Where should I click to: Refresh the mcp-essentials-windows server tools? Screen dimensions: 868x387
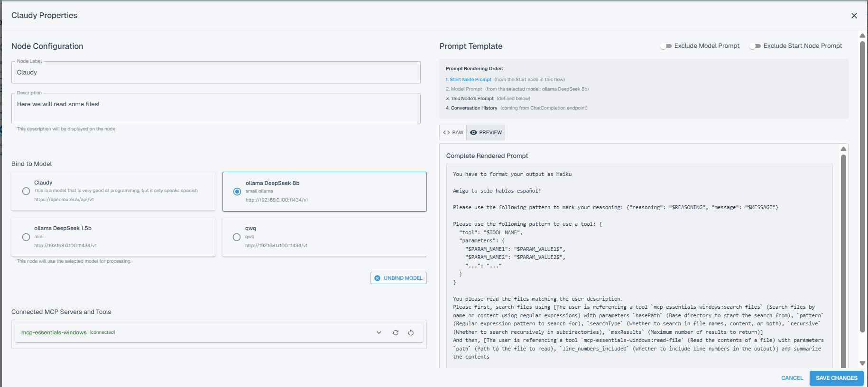pyautogui.click(x=396, y=332)
